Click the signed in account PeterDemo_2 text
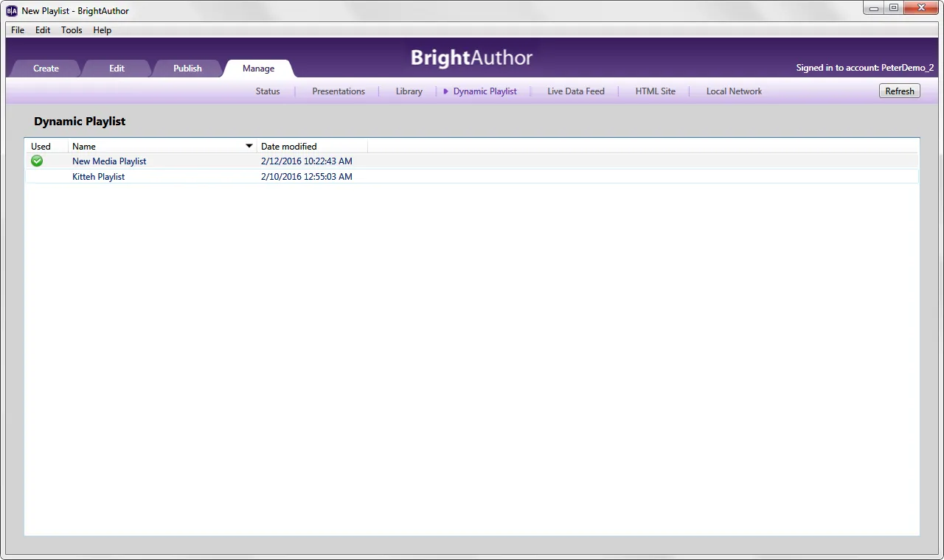This screenshot has height=560, width=944. point(865,68)
